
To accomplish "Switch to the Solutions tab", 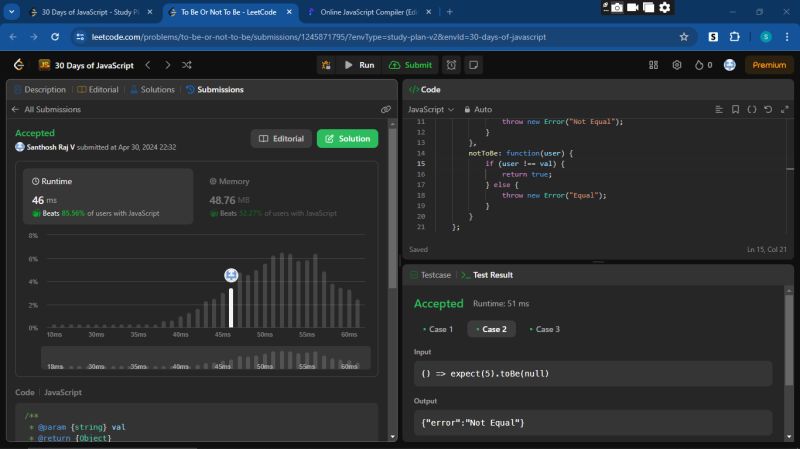I will (x=152, y=89).
